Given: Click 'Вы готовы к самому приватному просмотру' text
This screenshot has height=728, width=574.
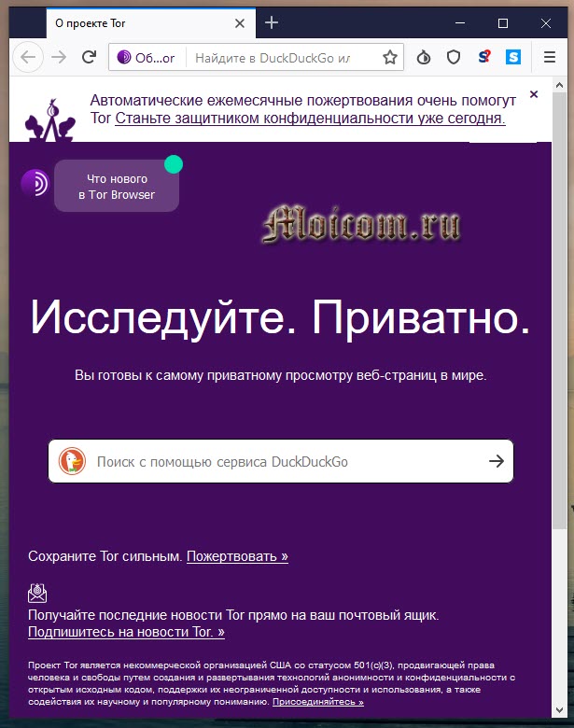Looking at the screenshot, I should [281, 375].
